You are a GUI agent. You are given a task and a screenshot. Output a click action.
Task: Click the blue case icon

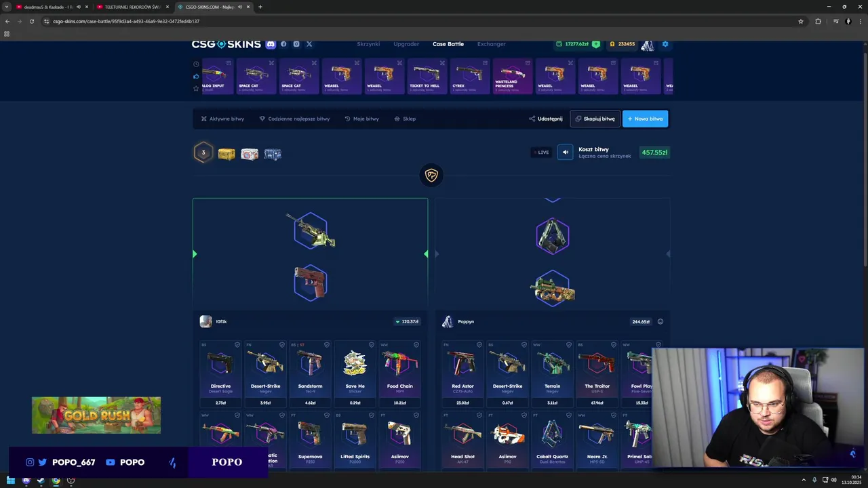point(273,155)
